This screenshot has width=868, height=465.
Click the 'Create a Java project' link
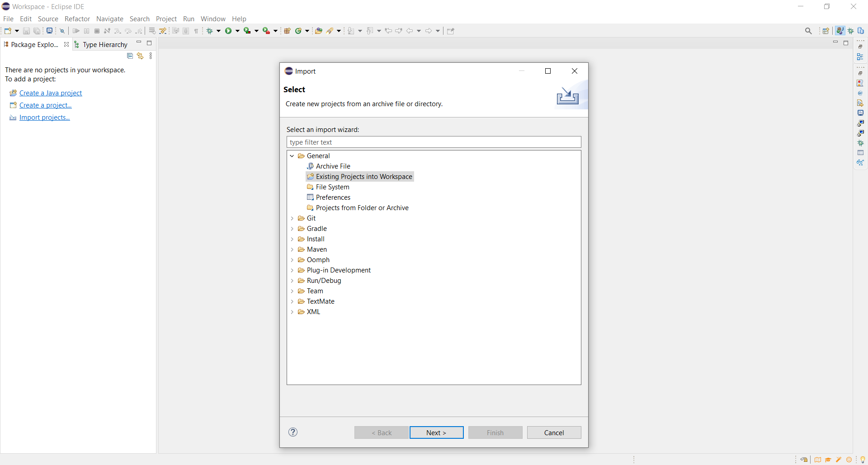(x=51, y=93)
